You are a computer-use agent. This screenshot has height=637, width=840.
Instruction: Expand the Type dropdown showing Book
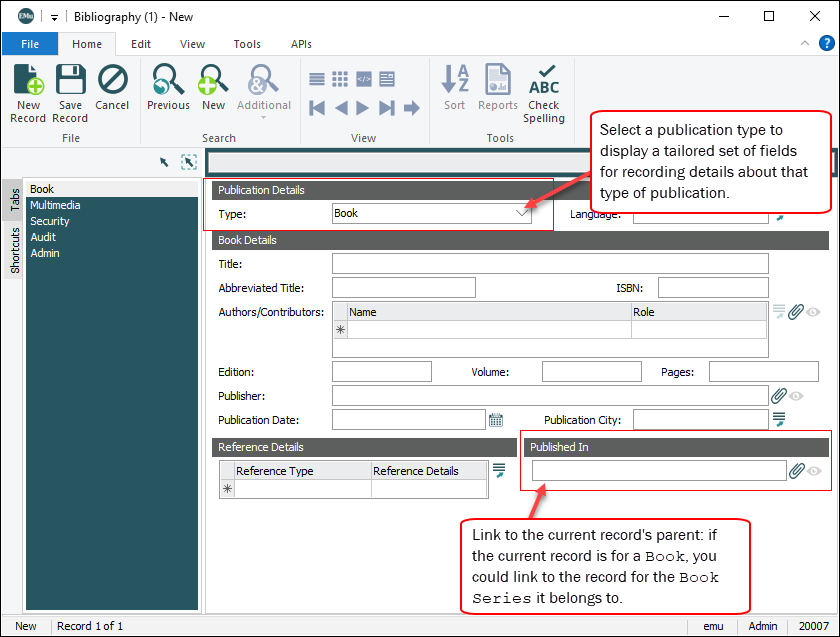coord(521,213)
